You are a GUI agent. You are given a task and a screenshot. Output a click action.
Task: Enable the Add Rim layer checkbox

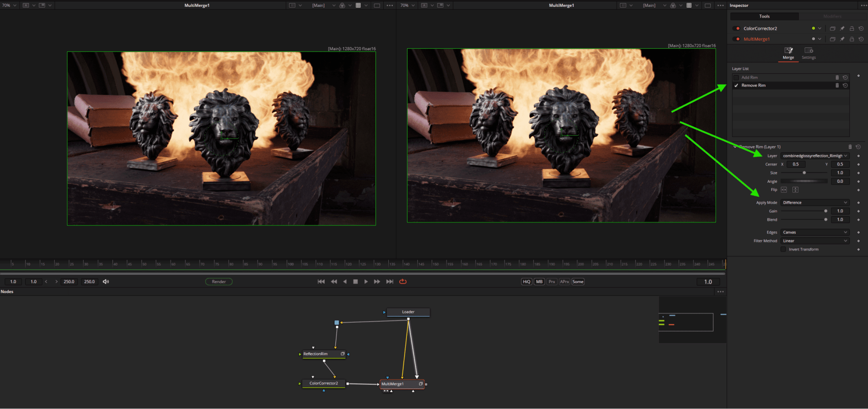click(736, 78)
